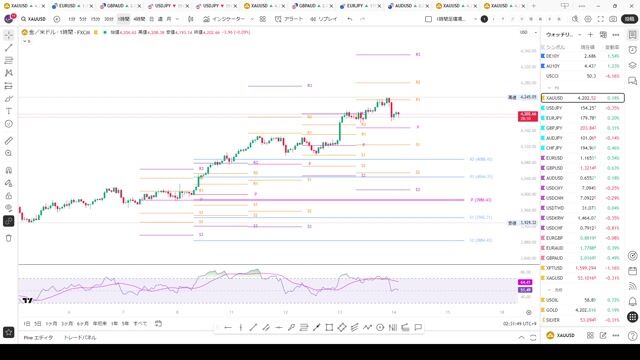Start bar Replay mode
This screenshot has height=360, width=640.
click(x=324, y=19)
